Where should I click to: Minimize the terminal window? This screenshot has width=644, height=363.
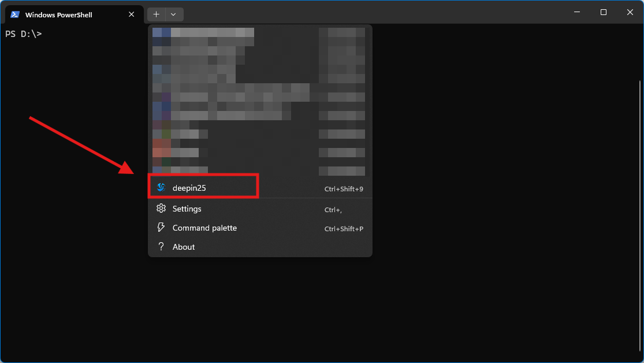577,12
